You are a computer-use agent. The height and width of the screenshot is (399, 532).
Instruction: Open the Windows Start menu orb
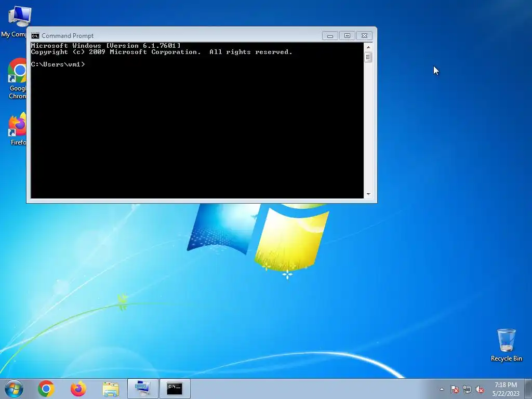click(x=14, y=389)
